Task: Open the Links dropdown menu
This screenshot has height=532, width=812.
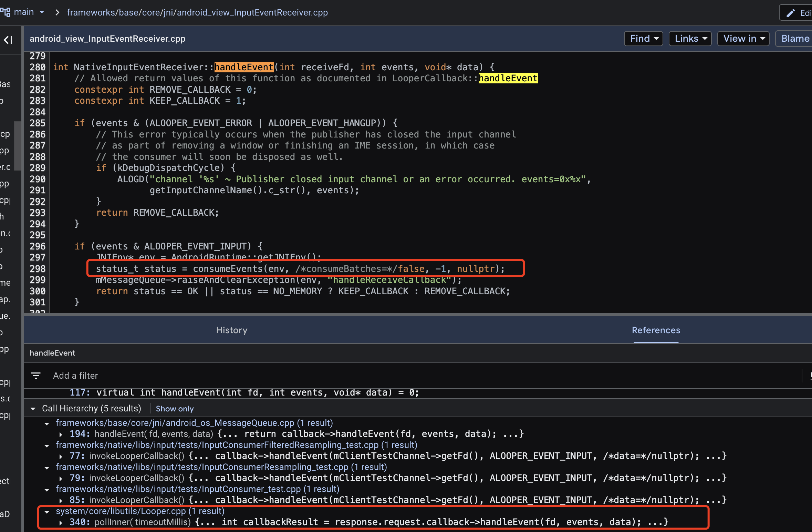Action: coord(690,39)
